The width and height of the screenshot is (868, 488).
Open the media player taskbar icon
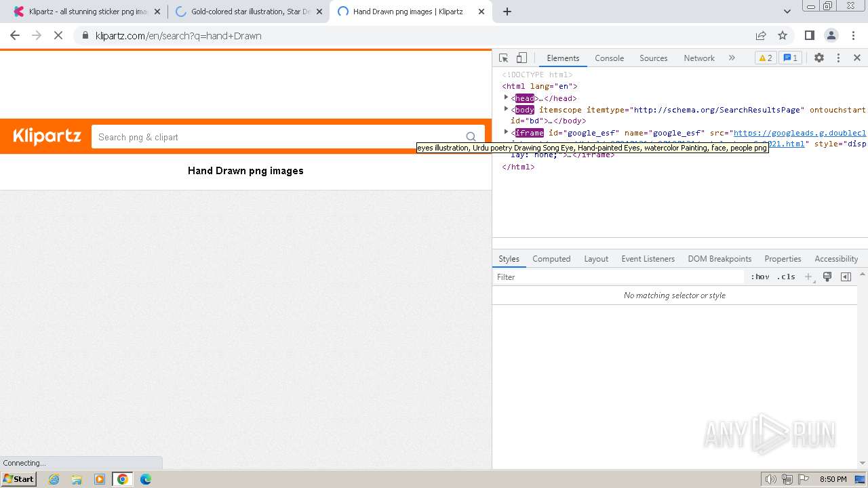(100, 479)
